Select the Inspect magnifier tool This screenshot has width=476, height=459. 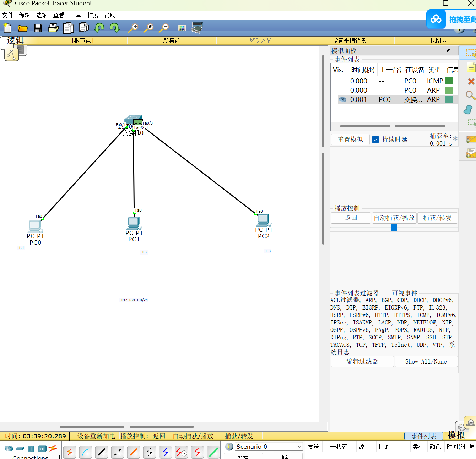[470, 95]
